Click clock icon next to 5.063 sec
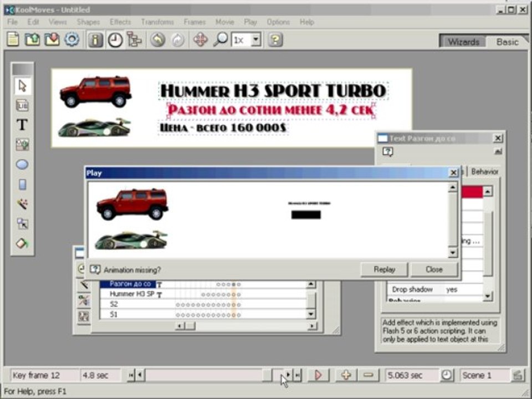Viewport: 532px width, 399px height. (x=447, y=375)
